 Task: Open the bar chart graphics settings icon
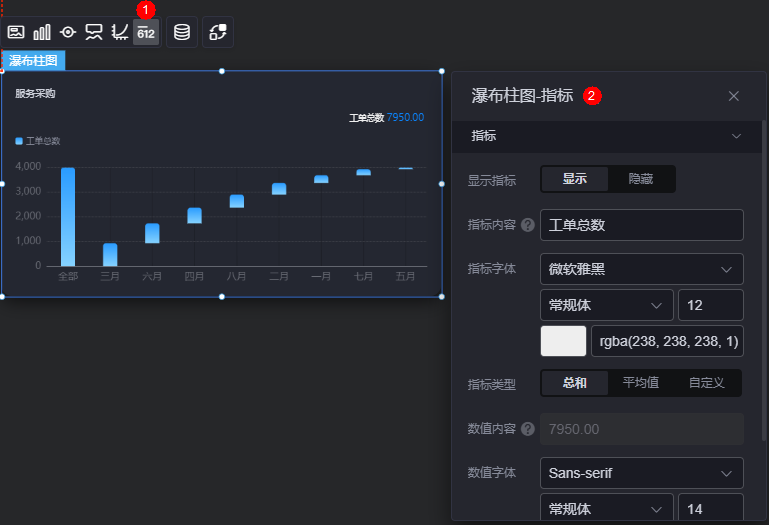[42, 32]
